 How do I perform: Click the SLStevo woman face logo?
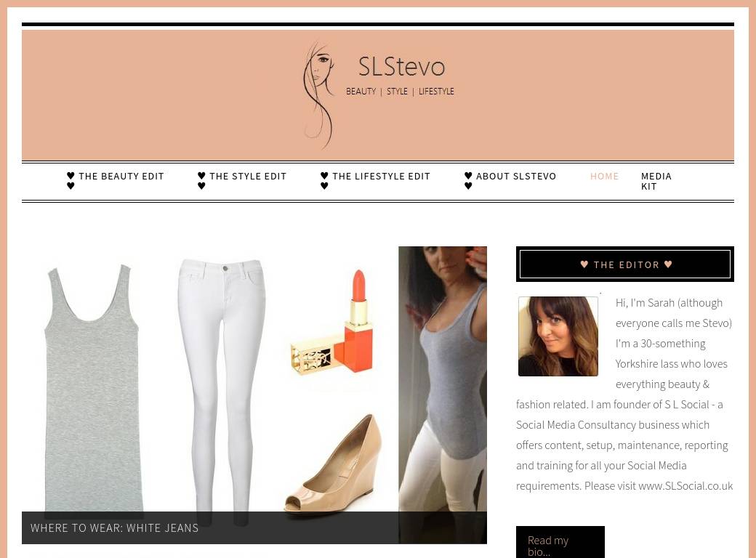pyautogui.click(x=319, y=95)
